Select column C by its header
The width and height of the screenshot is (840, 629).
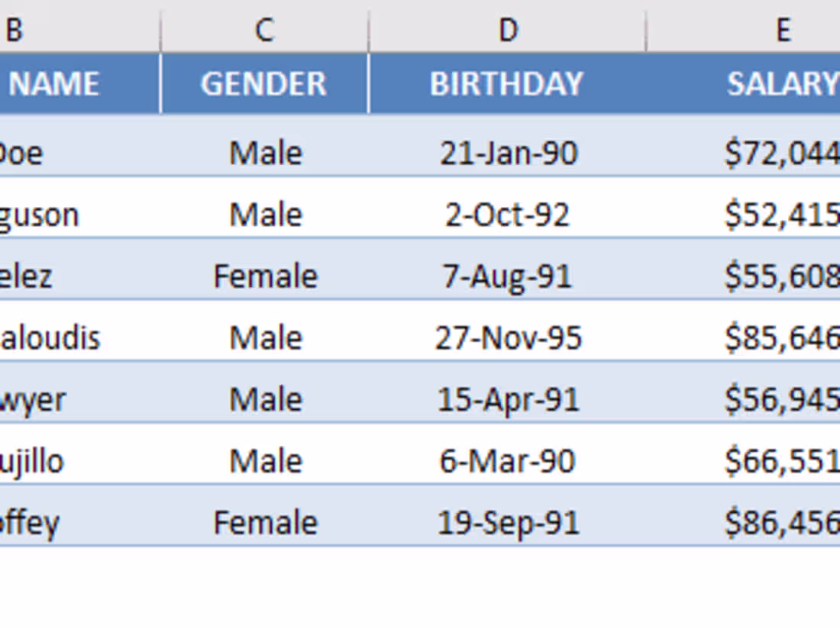point(264,31)
